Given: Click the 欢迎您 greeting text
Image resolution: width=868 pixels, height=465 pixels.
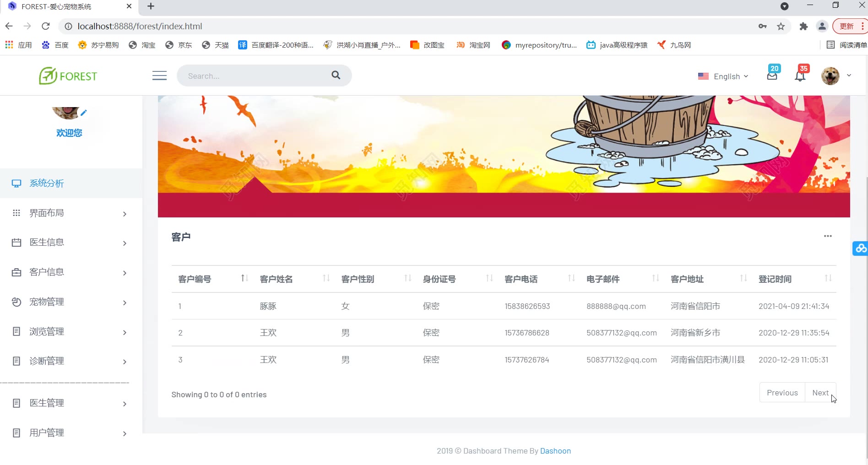Looking at the screenshot, I should tap(69, 133).
